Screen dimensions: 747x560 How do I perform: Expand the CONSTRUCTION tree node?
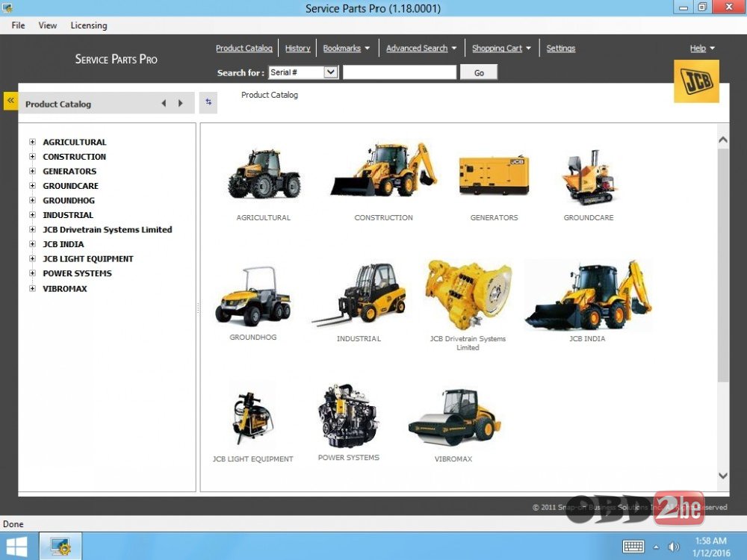click(32, 156)
